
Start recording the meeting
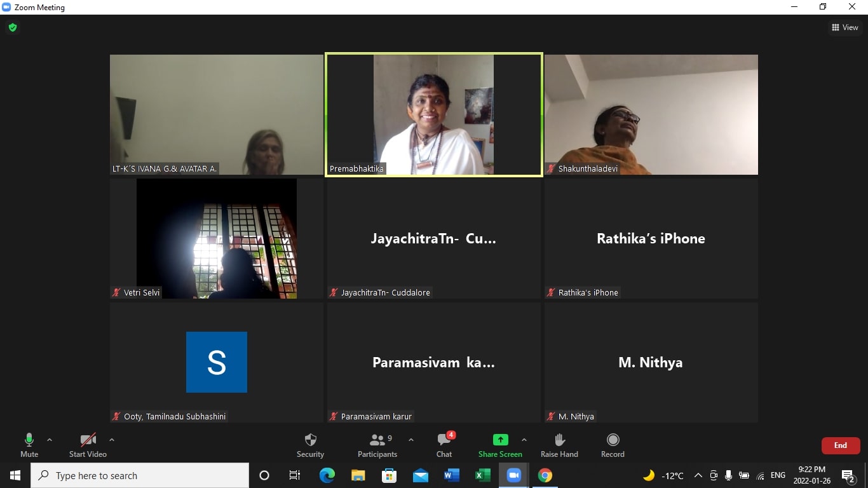click(613, 445)
